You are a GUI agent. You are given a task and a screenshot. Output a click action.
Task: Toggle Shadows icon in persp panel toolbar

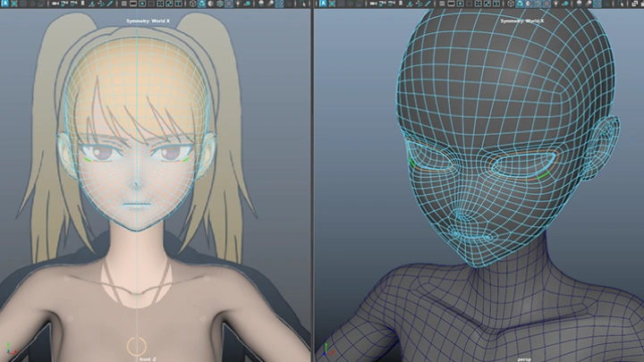[566, 4]
